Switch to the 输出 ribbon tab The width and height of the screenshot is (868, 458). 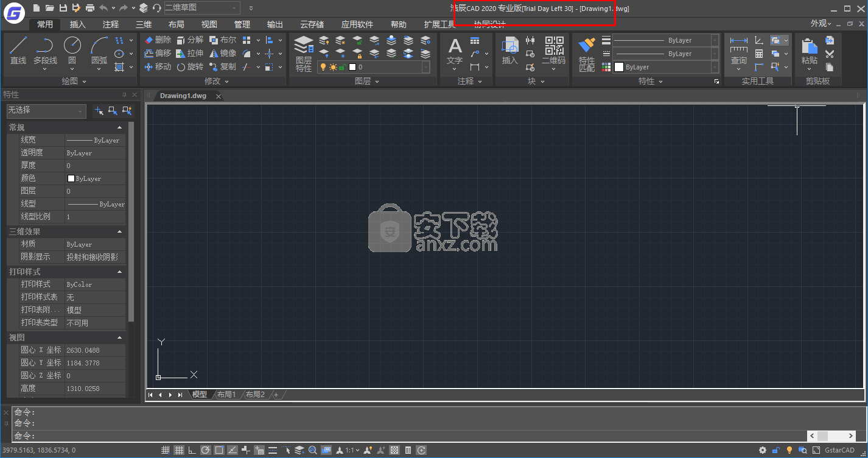(275, 24)
